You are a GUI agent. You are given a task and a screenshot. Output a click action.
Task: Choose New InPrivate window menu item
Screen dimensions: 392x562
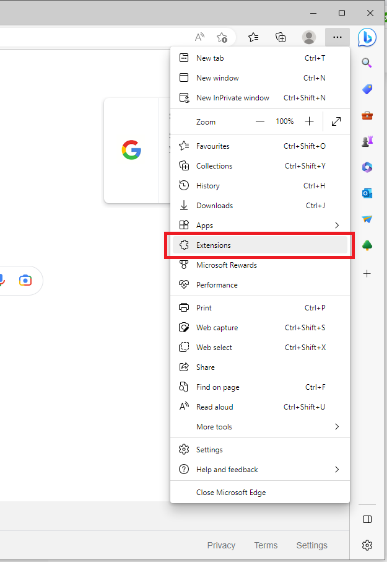232,98
